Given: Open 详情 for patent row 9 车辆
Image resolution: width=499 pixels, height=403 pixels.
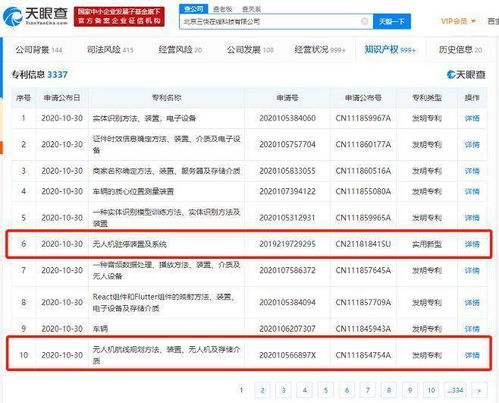Looking at the screenshot, I should click(472, 329).
